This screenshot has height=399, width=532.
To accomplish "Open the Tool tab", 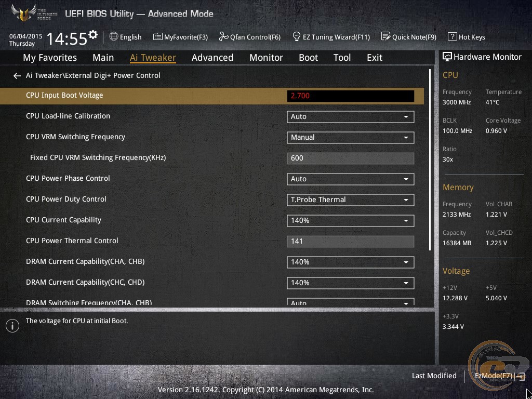I will tap(342, 58).
